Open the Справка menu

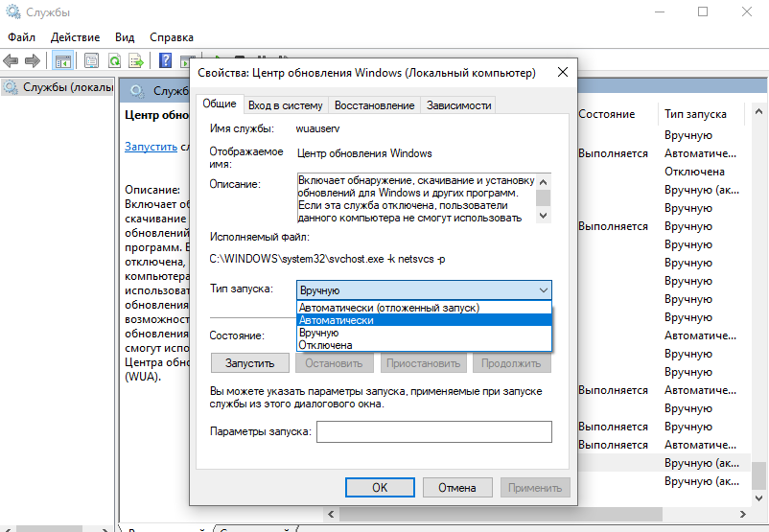(172, 37)
